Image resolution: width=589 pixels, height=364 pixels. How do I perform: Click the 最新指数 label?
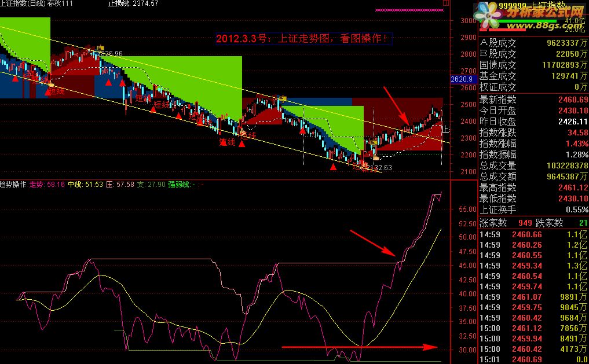pos(497,100)
